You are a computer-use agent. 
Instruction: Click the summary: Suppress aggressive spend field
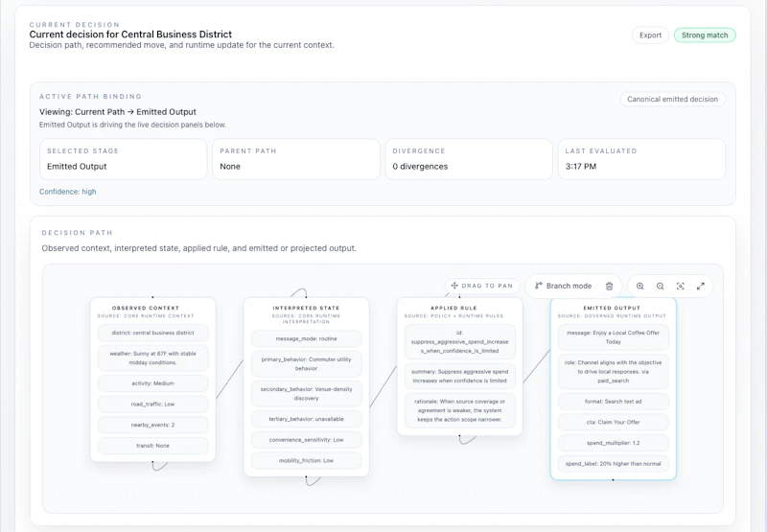pos(460,376)
